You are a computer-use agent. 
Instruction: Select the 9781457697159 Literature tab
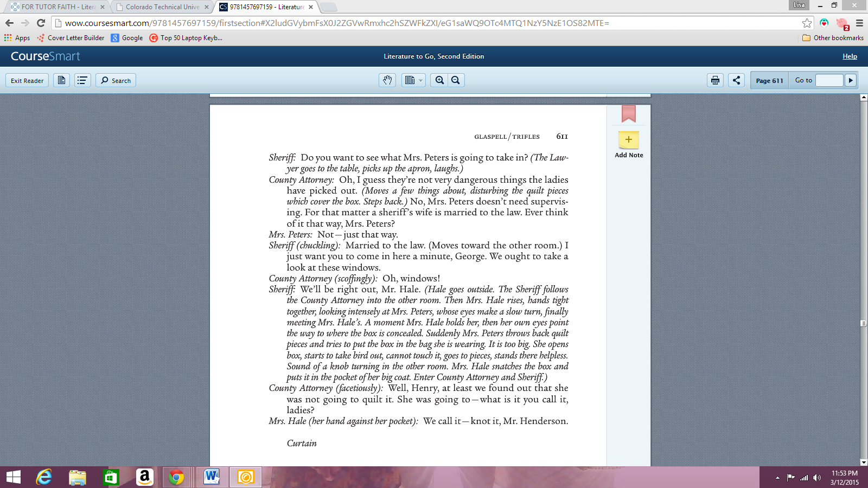point(266,7)
